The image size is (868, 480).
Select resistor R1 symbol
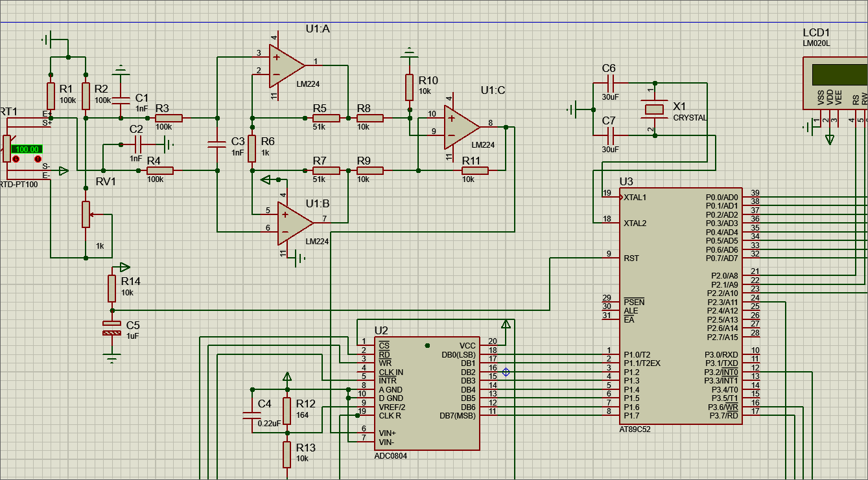(x=51, y=96)
